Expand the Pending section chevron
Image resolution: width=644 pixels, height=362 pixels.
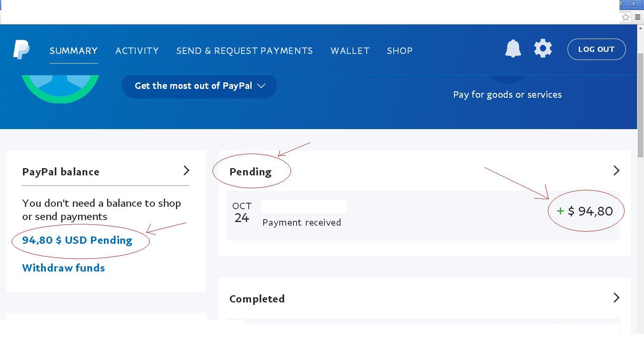coord(616,171)
